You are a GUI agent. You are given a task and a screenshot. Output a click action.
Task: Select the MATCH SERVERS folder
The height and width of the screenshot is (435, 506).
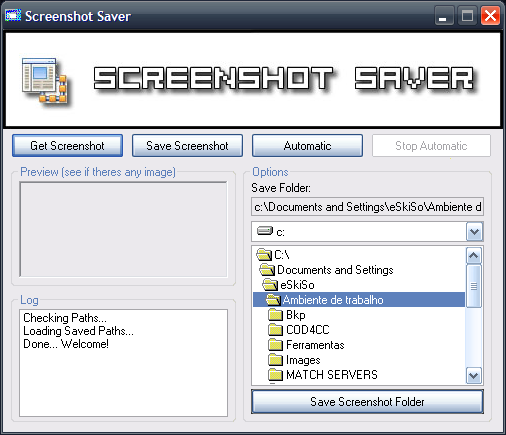(323, 375)
